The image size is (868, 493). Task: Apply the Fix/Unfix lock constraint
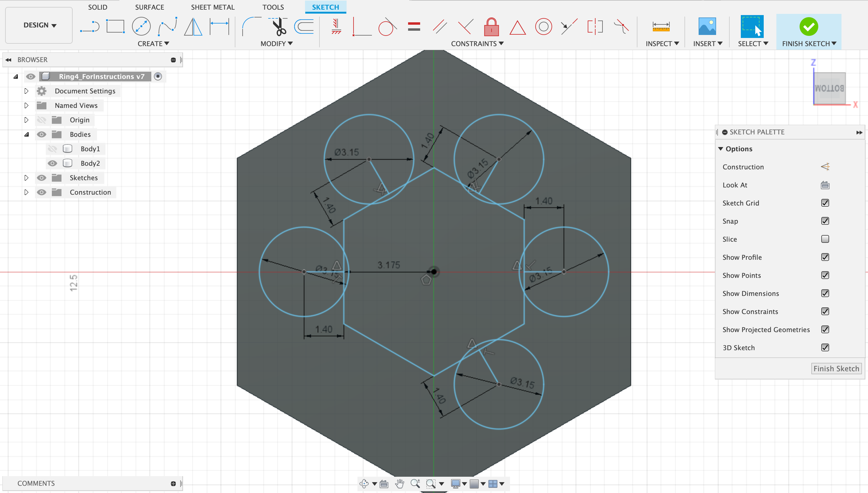click(491, 27)
